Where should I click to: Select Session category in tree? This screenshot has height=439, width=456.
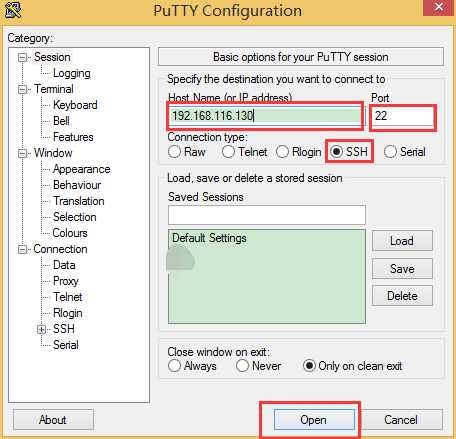coord(52,57)
